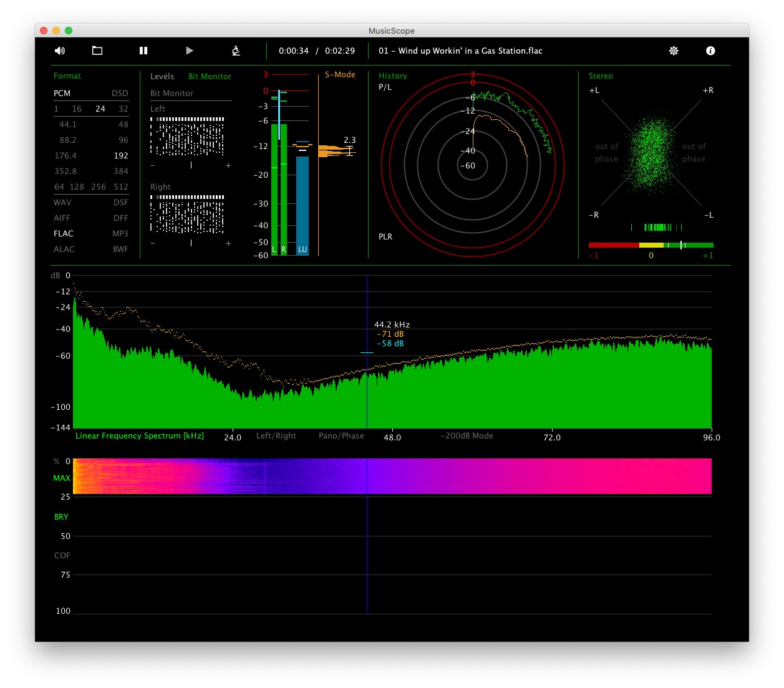This screenshot has height=688, width=784.
Task: Click the 192 sample rate
Action: point(121,155)
